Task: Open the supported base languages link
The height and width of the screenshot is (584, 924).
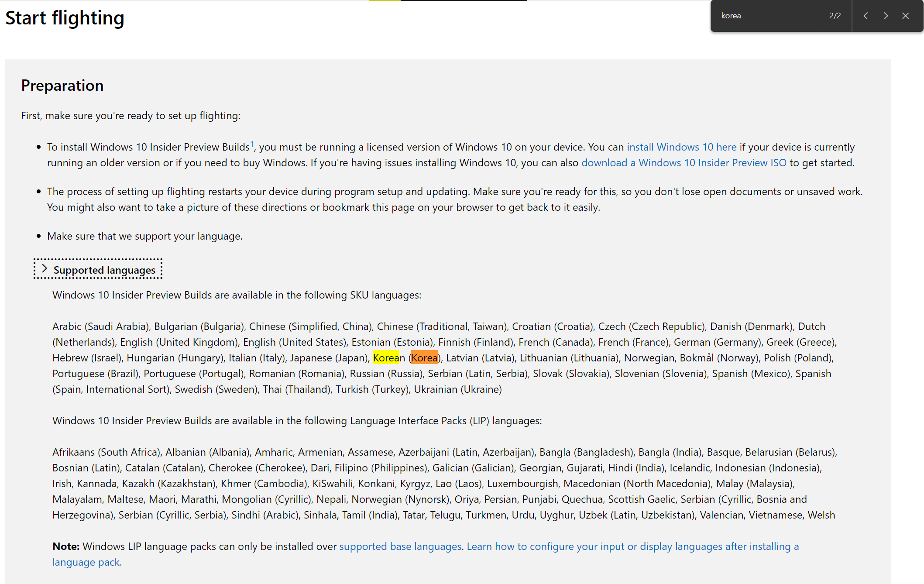Action: [x=400, y=546]
